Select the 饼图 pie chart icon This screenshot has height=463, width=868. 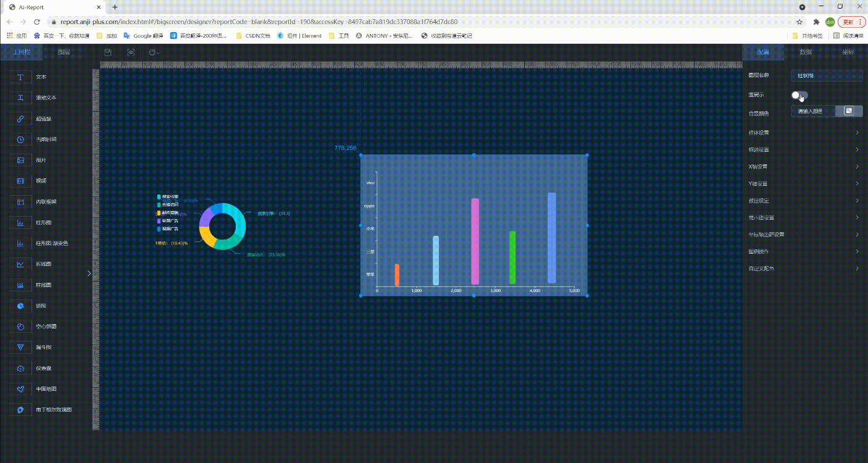(20, 306)
